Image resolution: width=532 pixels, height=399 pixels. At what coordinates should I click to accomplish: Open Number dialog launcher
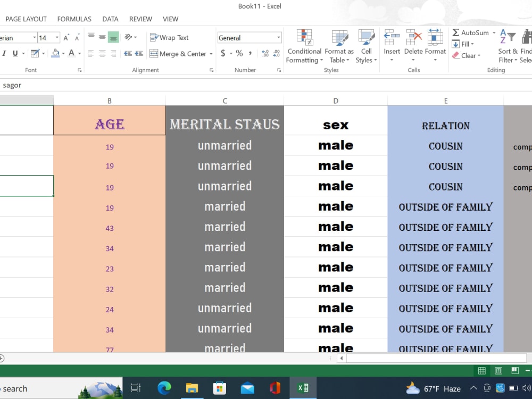[x=279, y=70]
